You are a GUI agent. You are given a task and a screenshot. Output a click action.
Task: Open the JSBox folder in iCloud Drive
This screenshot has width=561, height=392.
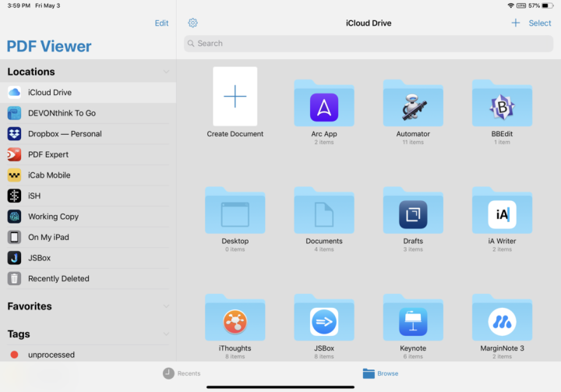coord(324,317)
